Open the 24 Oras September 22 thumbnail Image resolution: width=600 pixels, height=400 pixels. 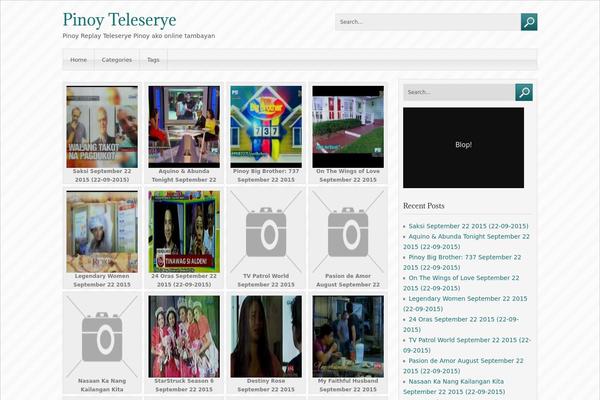point(184,232)
